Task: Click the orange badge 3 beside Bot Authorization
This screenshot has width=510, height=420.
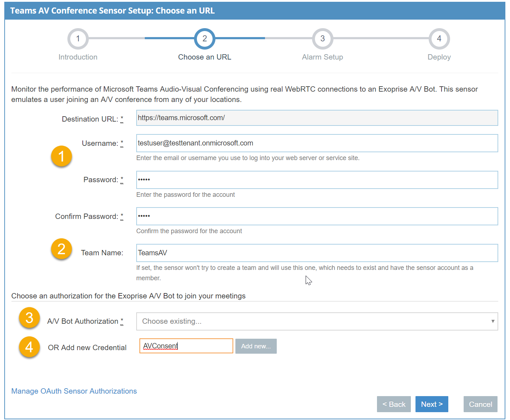Action: pos(29,318)
